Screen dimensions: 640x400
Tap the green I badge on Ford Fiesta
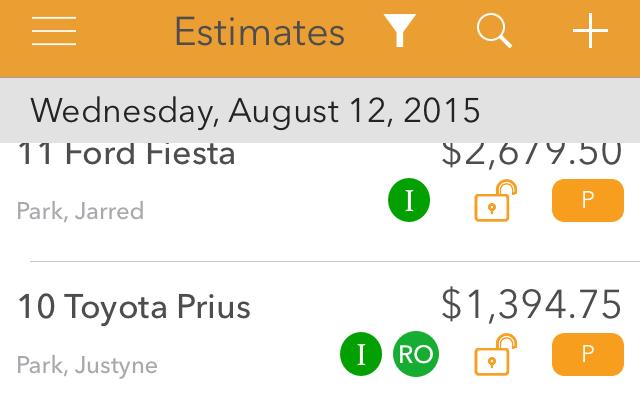tap(409, 200)
